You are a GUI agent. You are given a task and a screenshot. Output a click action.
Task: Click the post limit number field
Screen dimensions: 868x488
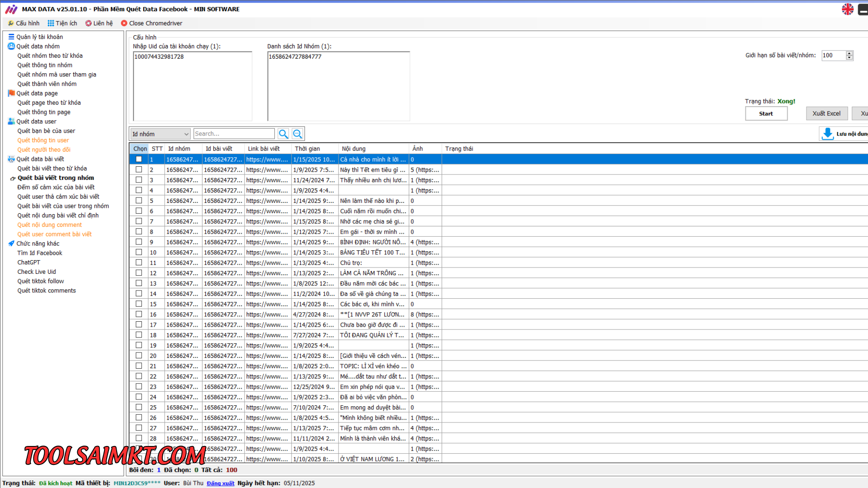coord(833,55)
